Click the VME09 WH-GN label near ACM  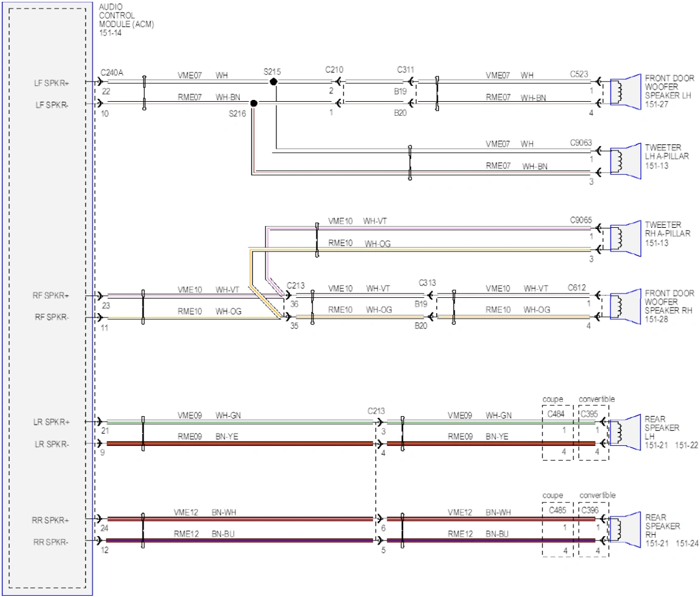[x=209, y=415]
